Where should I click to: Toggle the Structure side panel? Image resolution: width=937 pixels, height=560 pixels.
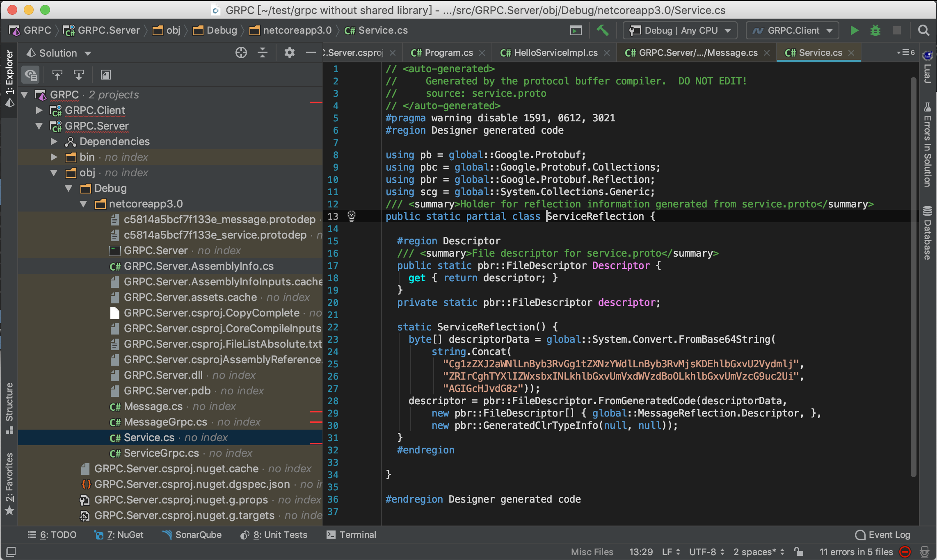(x=9, y=408)
